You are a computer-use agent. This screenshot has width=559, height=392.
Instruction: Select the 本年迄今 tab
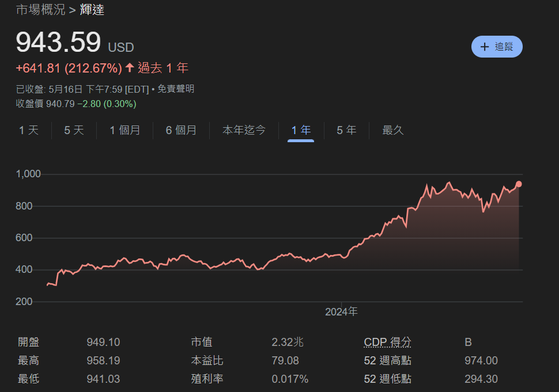(244, 130)
